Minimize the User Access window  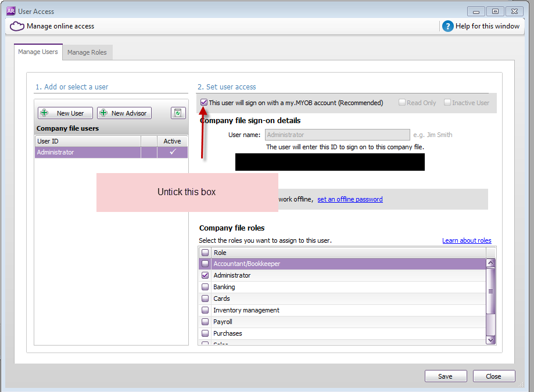tap(476, 12)
